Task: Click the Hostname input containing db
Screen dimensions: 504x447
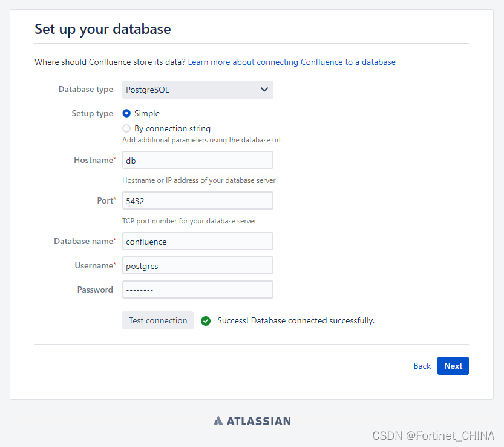Action: coord(197,160)
